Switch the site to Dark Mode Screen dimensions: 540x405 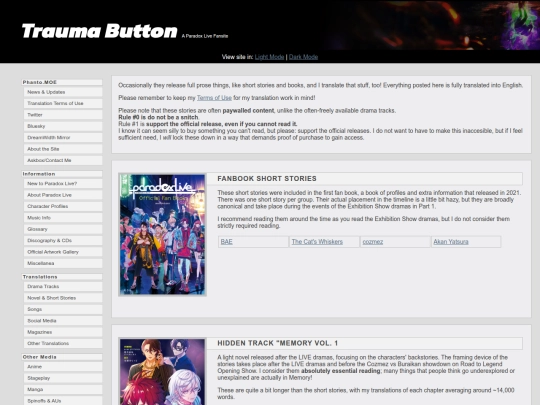(303, 57)
